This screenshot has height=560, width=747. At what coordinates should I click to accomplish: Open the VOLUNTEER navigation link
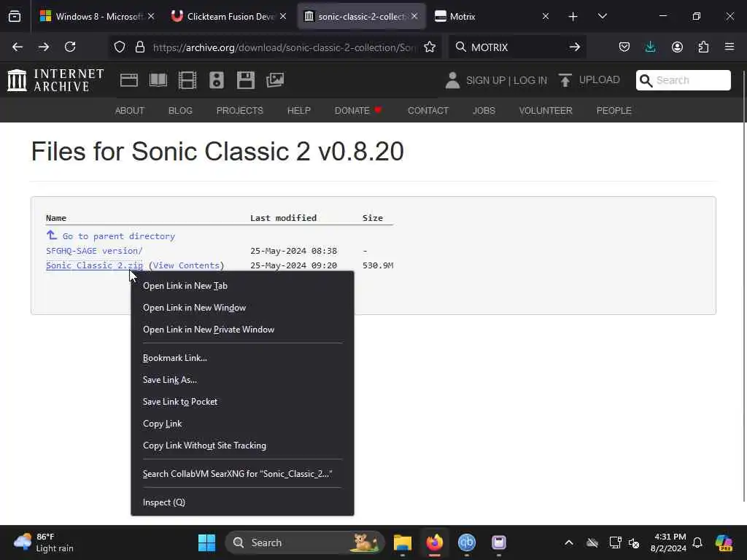click(x=546, y=111)
